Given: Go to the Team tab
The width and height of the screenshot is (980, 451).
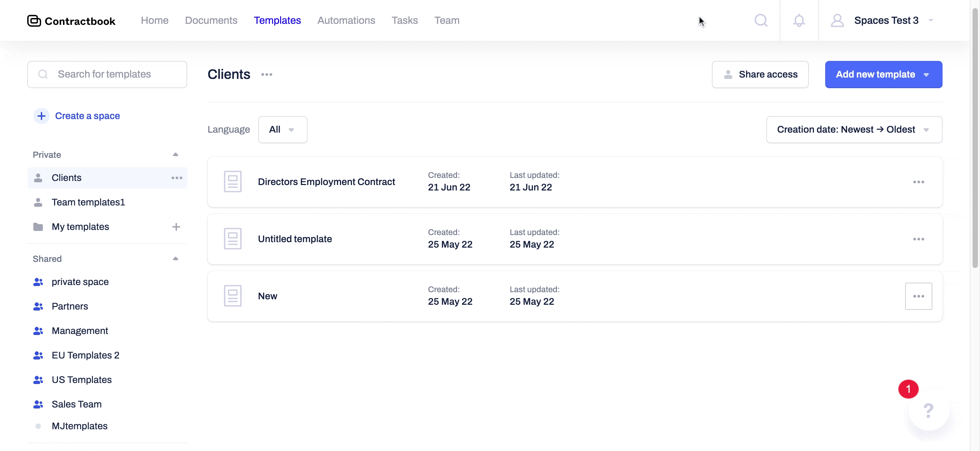Looking at the screenshot, I should pos(447,20).
